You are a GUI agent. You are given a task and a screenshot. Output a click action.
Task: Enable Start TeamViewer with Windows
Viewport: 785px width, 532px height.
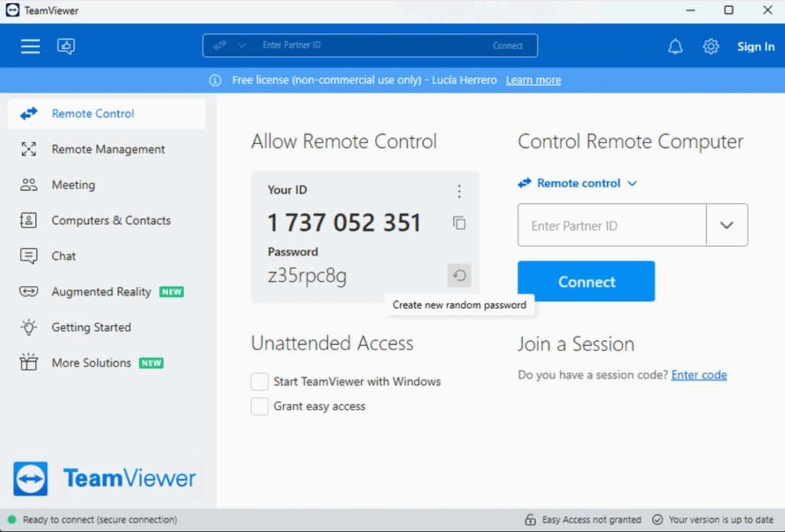260,381
